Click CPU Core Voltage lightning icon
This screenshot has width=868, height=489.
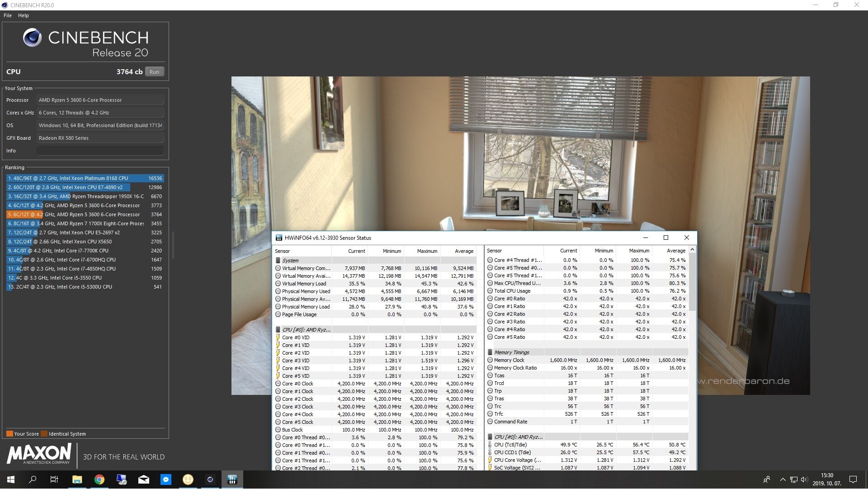tap(490, 460)
